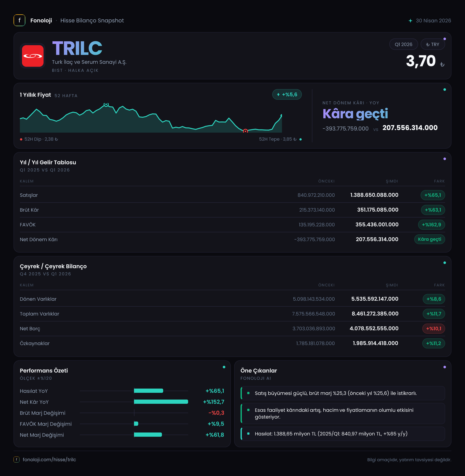Click the up arrow in +%5,6 badge

tap(278, 95)
